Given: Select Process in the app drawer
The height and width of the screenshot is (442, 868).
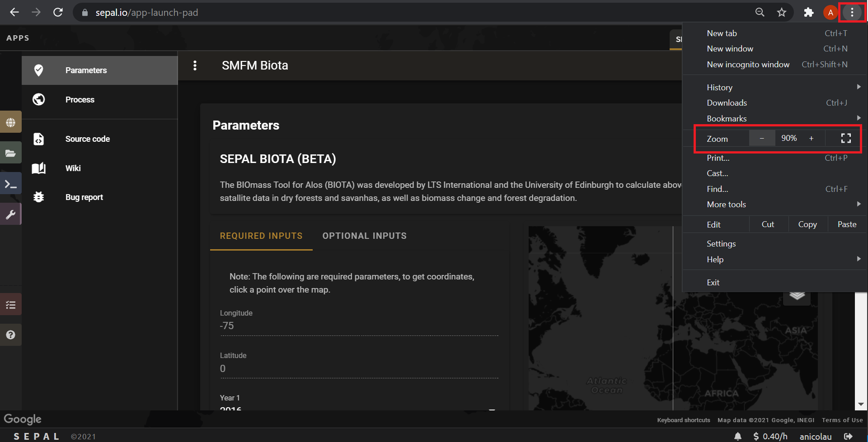Looking at the screenshot, I should click(100, 100).
